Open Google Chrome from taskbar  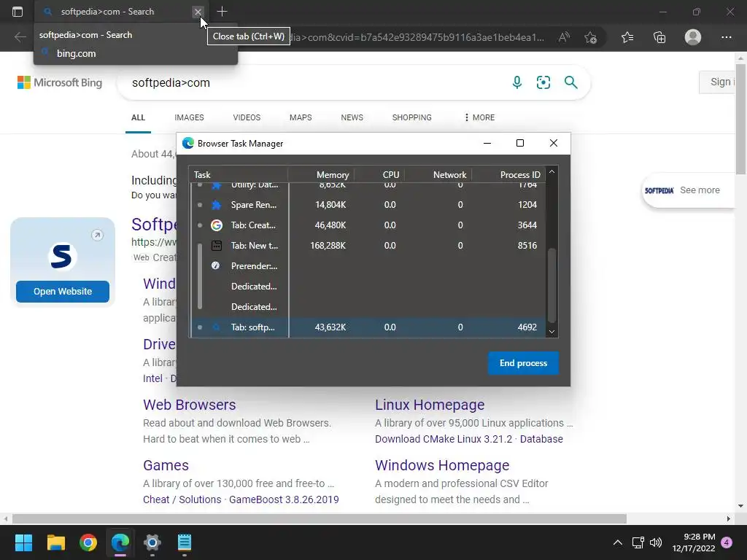point(88,542)
